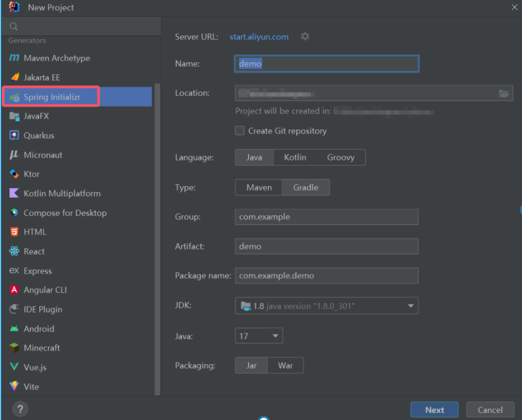Click the Micronaut mu icon
The height and width of the screenshot is (420, 522).
pyautogui.click(x=14, y=155)
